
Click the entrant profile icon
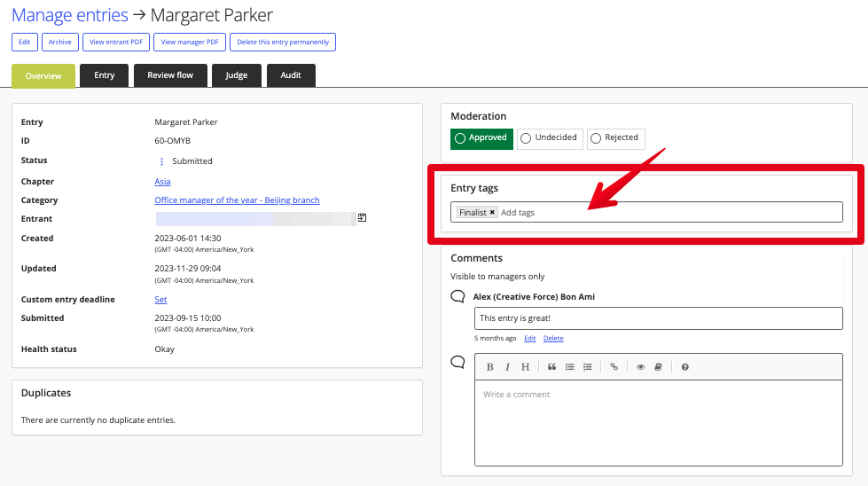coord(362,217)
